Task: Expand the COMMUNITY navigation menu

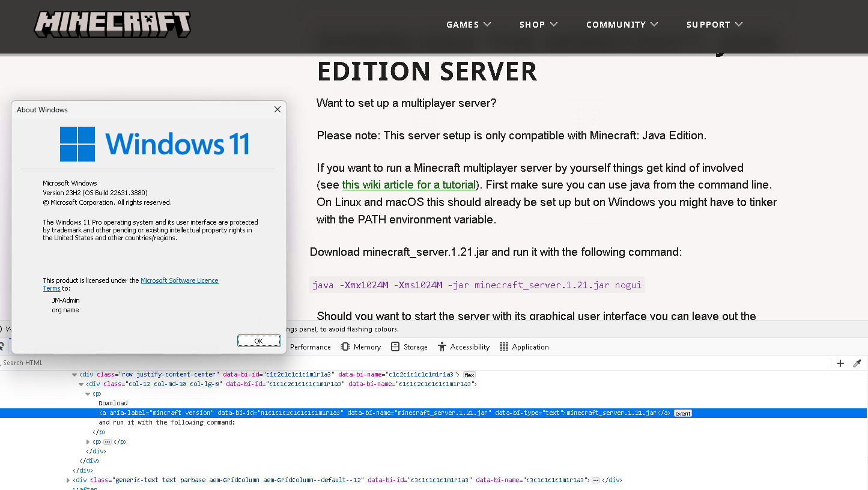Action: (x=622, y=25)
